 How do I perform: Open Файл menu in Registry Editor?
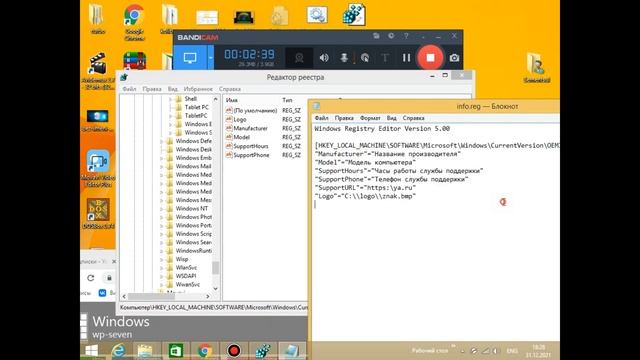point(129,89)
